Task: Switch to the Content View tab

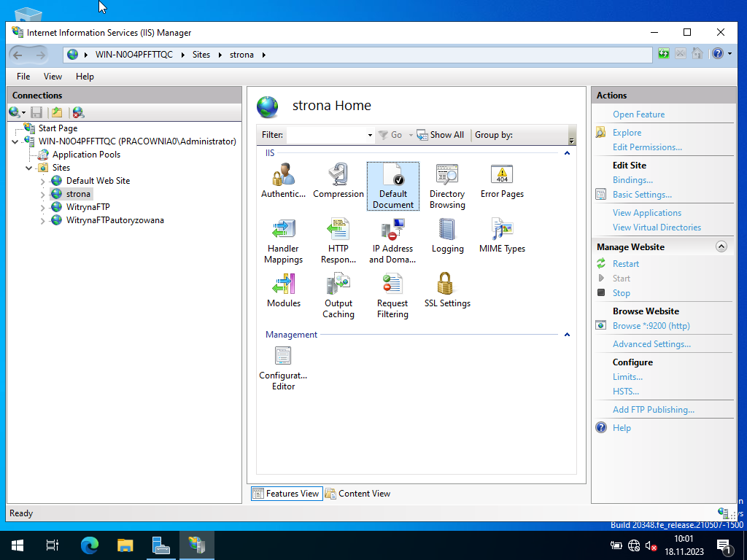Action: click(357, 494)
